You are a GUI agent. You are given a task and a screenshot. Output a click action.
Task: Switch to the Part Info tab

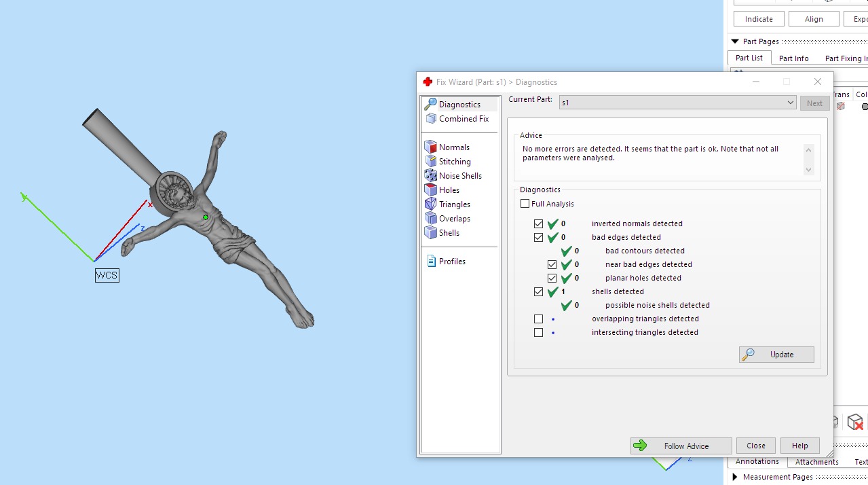(x=793, y=58)
